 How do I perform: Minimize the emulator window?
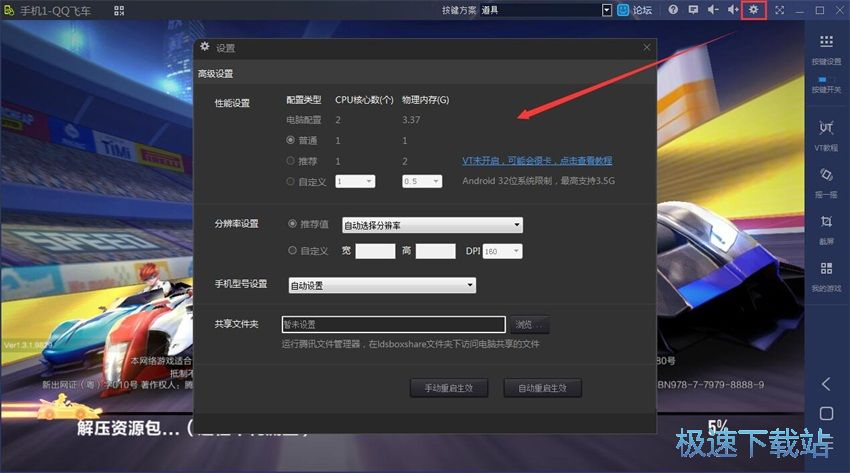click(x=800, y=10)
